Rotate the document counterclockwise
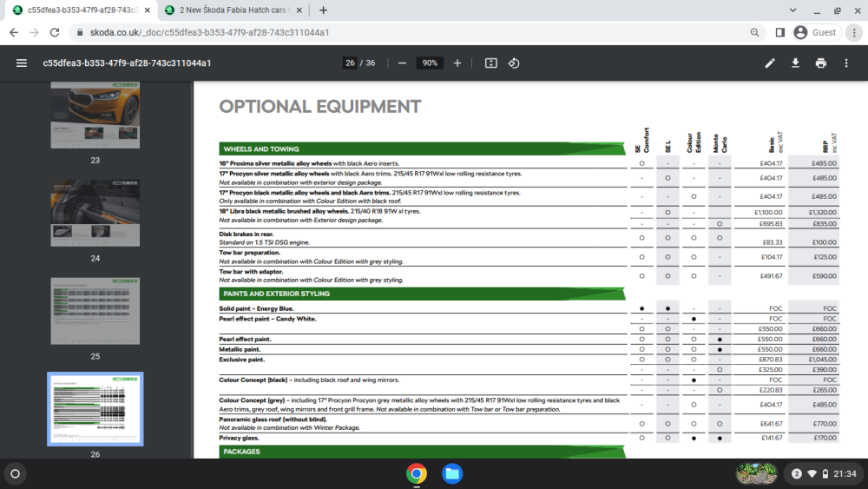868x489 pixels. tap(514, 63)
